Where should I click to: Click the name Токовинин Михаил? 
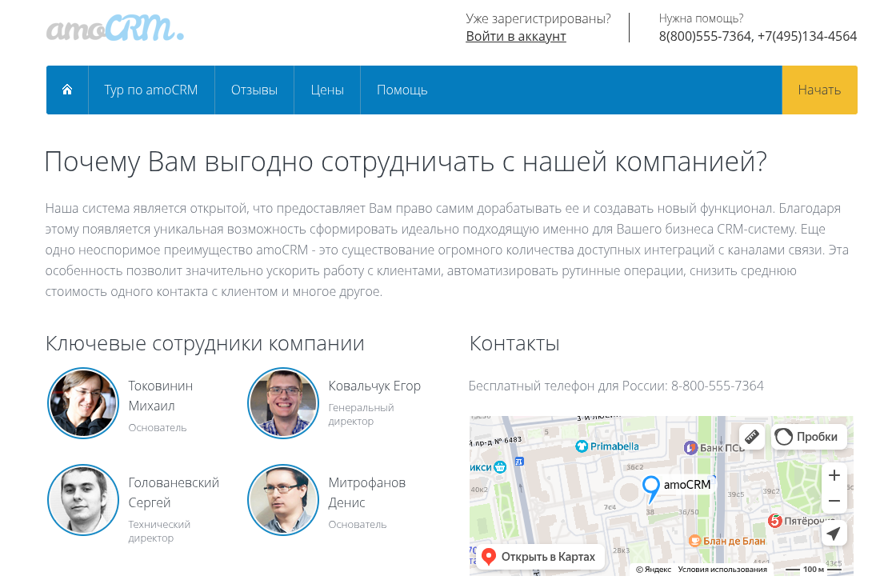pos(161,396)
